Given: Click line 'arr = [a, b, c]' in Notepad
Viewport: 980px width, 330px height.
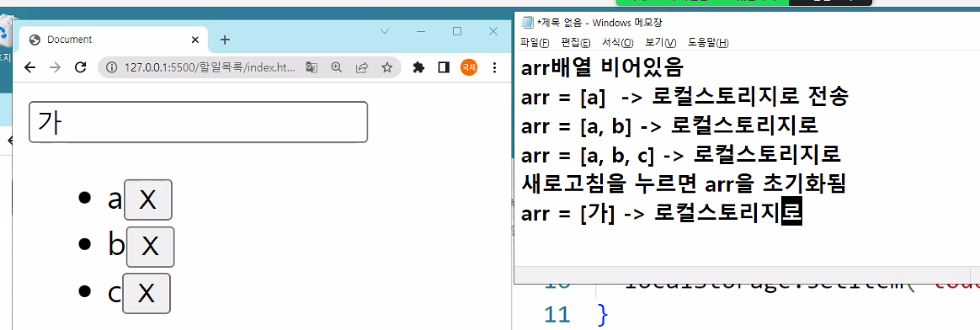Looking at the screenshot, I should (681, 155).
